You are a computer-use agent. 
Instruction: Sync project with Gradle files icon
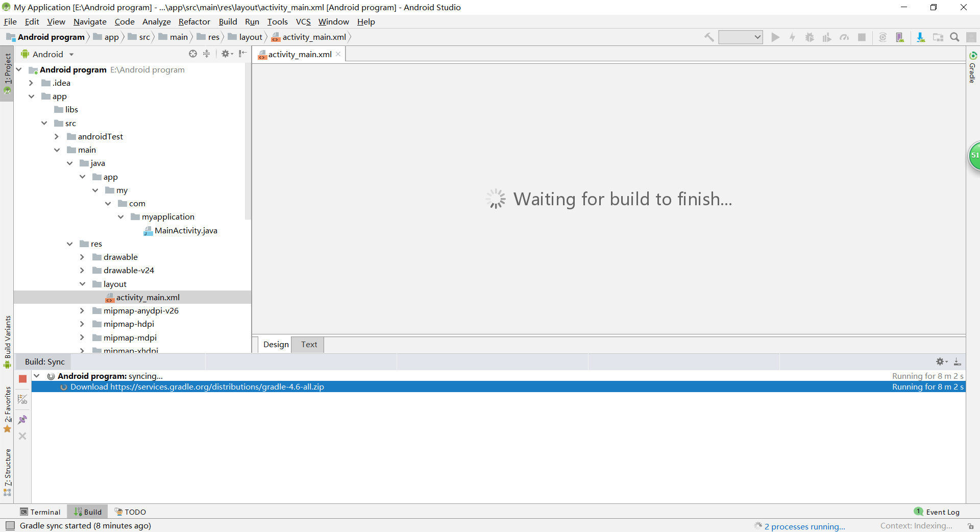point(883,37)
